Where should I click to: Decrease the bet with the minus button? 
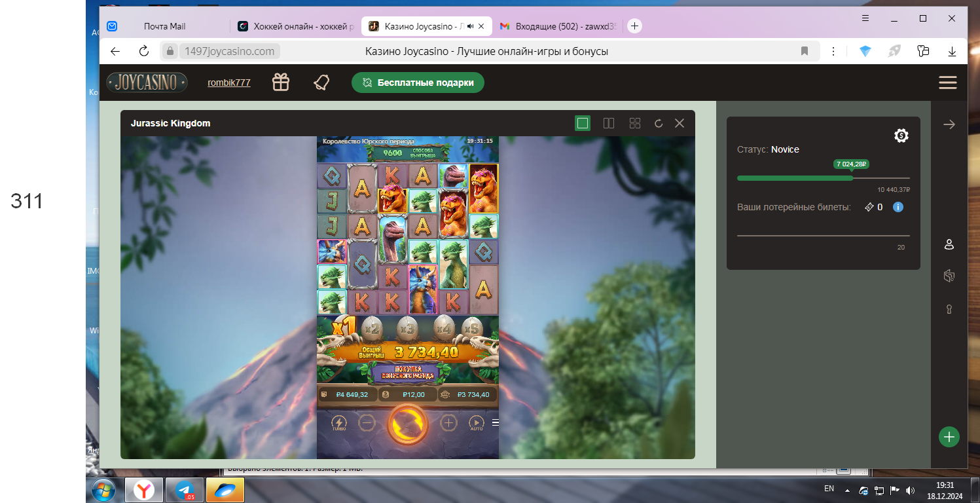coord(367,423)
